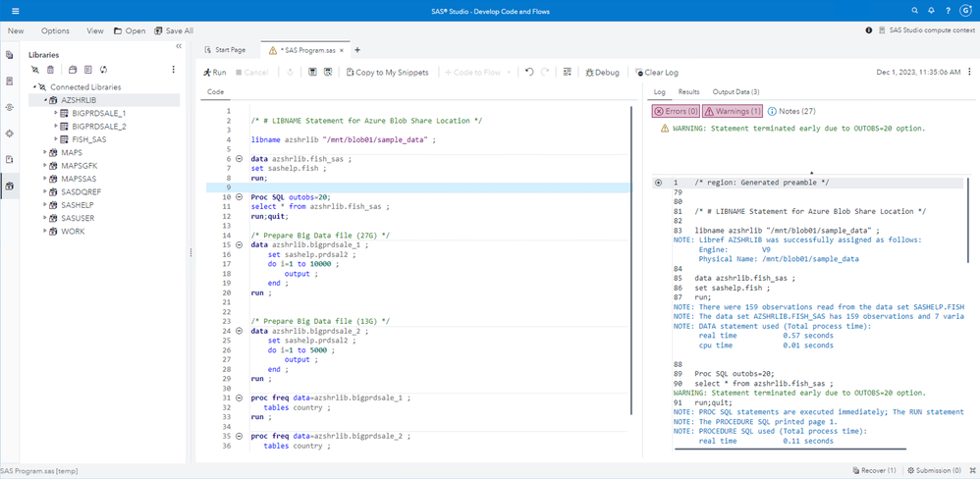Open the Output Data (3) tab
This screenshot has height=479, width=980.
(735, 91)
